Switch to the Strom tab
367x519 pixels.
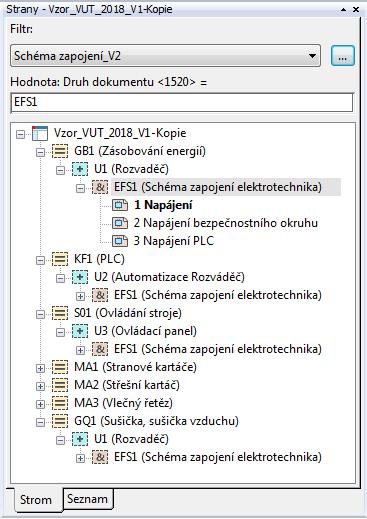[36, 500]
